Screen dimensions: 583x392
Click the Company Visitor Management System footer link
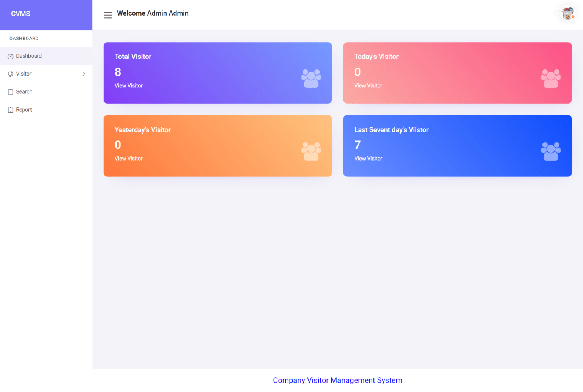(337, 380)
